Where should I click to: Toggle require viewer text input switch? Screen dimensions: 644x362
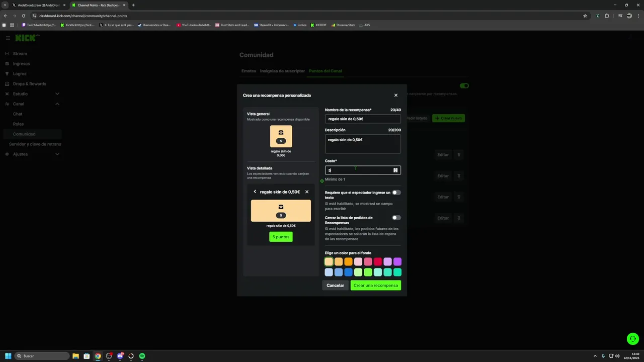396,193
